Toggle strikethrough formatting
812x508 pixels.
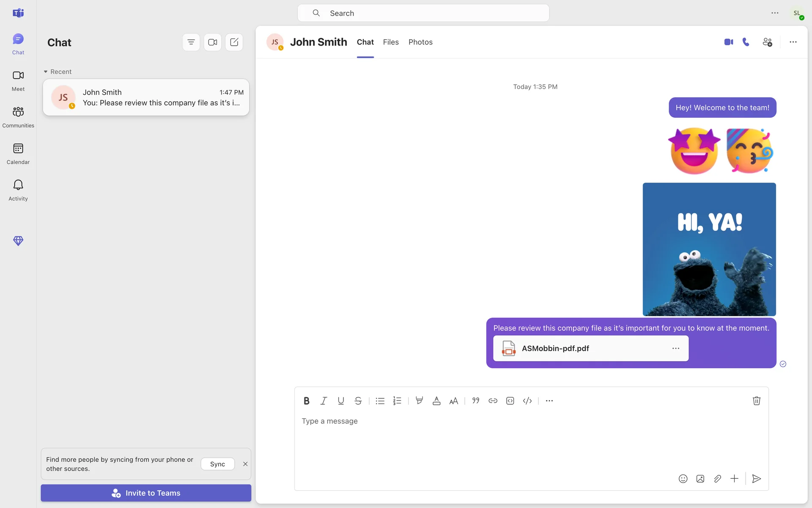[358, 401]
